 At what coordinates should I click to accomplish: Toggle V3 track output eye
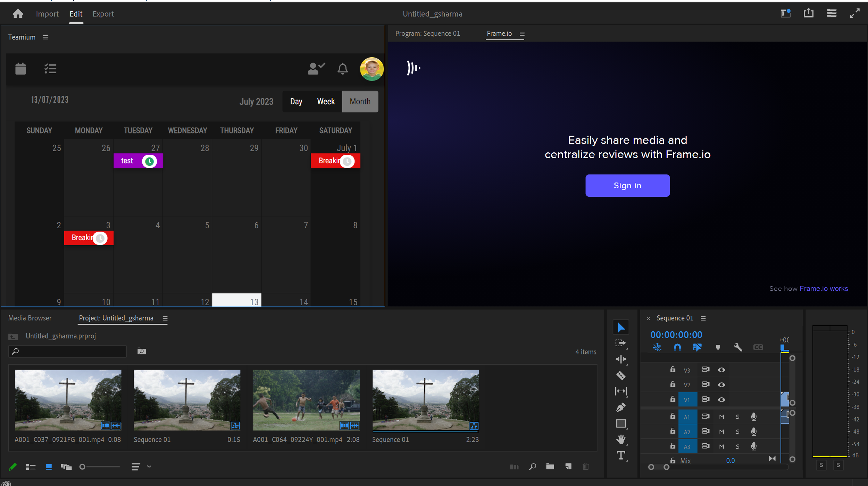(x=721, y=370)
